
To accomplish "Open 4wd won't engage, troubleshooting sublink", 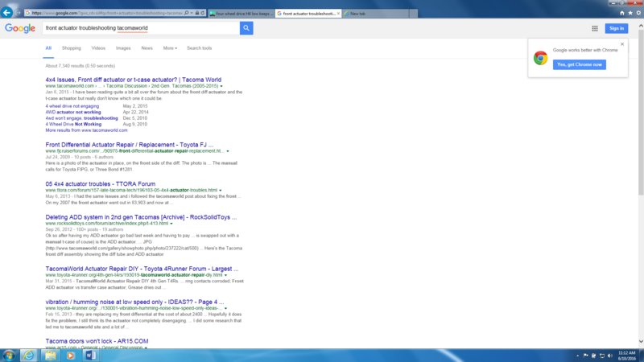I will (82, 118).
